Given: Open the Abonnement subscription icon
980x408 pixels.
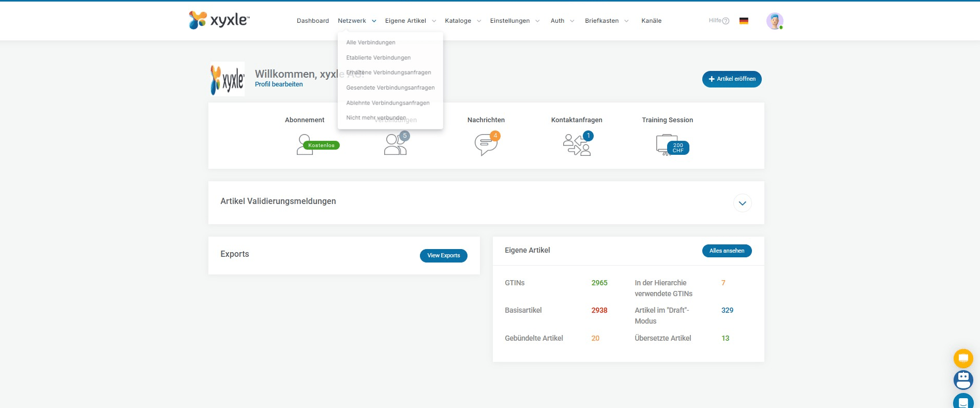Looking at the screenshot, I should (x=306, y=144).
